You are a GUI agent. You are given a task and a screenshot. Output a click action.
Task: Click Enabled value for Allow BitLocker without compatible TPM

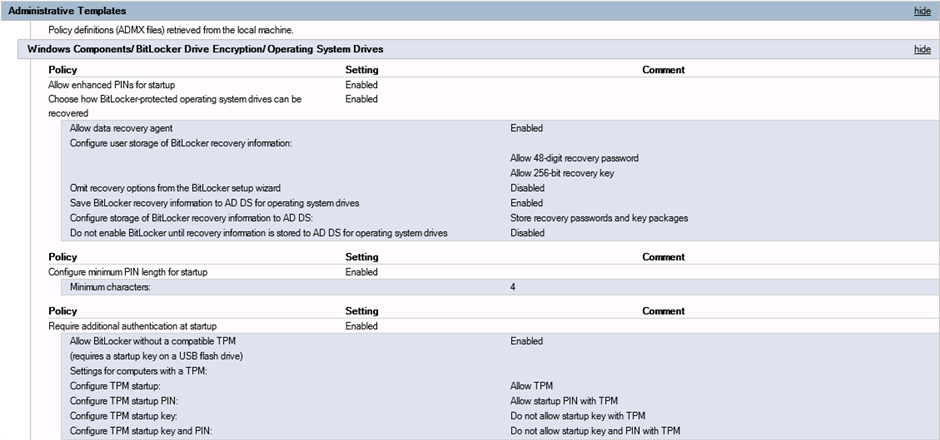[x=526, y=341]
